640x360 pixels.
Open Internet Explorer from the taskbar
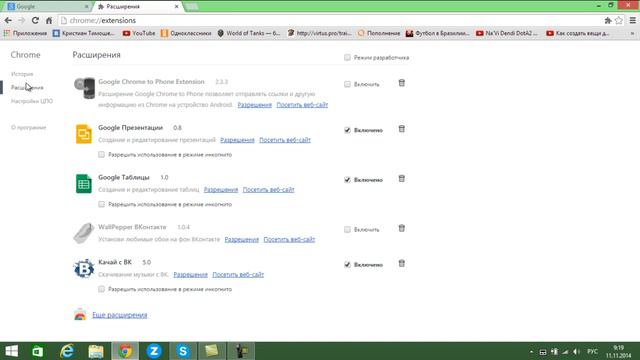[67, 351]
